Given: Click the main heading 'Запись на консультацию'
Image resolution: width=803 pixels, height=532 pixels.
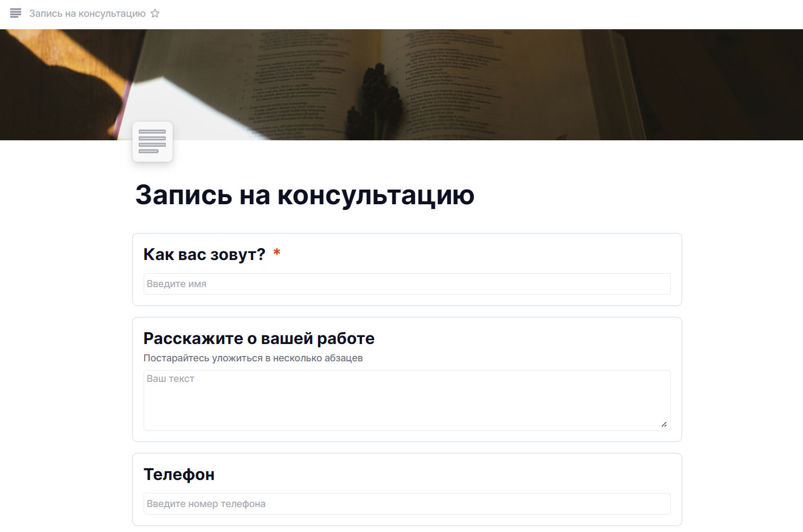Looking at the screenshot, I should 305,195.
